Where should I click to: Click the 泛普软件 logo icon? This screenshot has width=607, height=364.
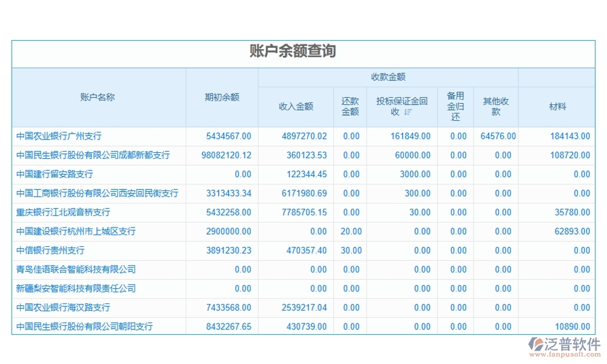536,344
